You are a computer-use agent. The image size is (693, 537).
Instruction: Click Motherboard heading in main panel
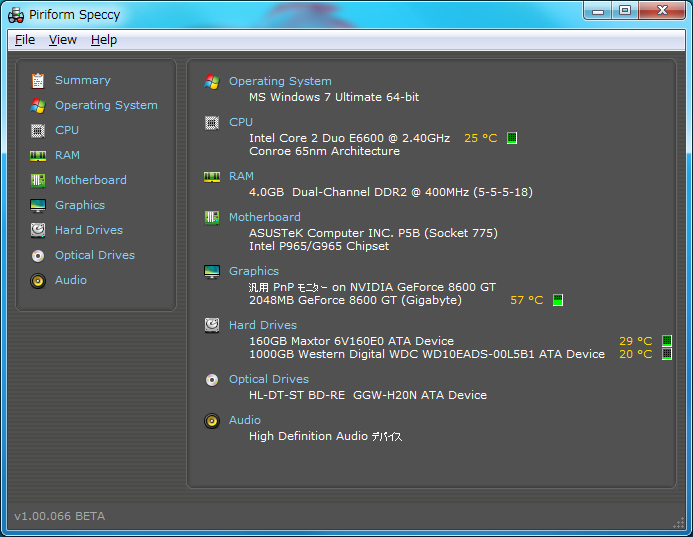point(265,217)
